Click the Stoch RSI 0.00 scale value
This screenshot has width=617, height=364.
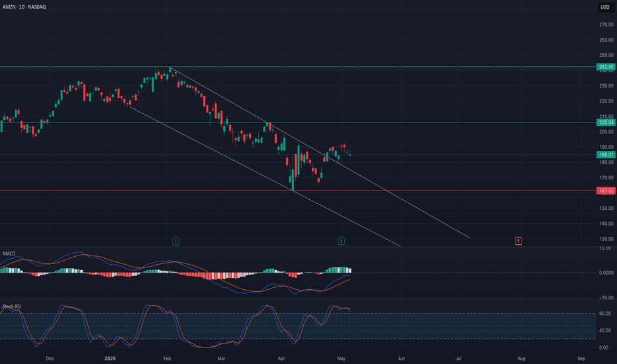coord(604,347)
